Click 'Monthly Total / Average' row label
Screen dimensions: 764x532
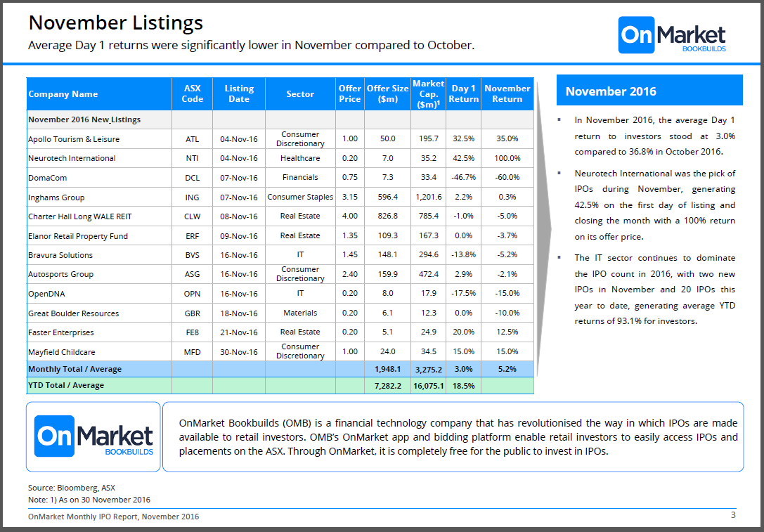pos(75,369)
